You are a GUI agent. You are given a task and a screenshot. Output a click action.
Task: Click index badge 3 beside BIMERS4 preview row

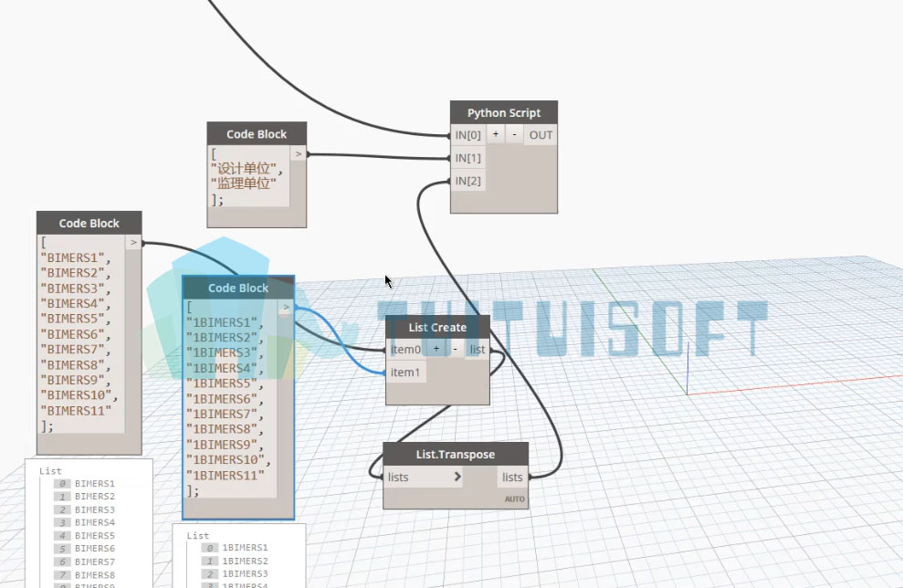pyautogui.click(x=62, y=523)
